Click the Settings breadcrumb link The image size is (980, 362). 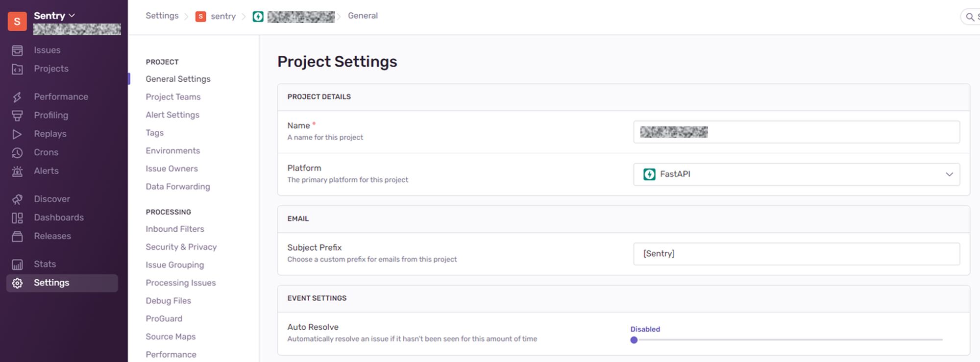[162, 16]
